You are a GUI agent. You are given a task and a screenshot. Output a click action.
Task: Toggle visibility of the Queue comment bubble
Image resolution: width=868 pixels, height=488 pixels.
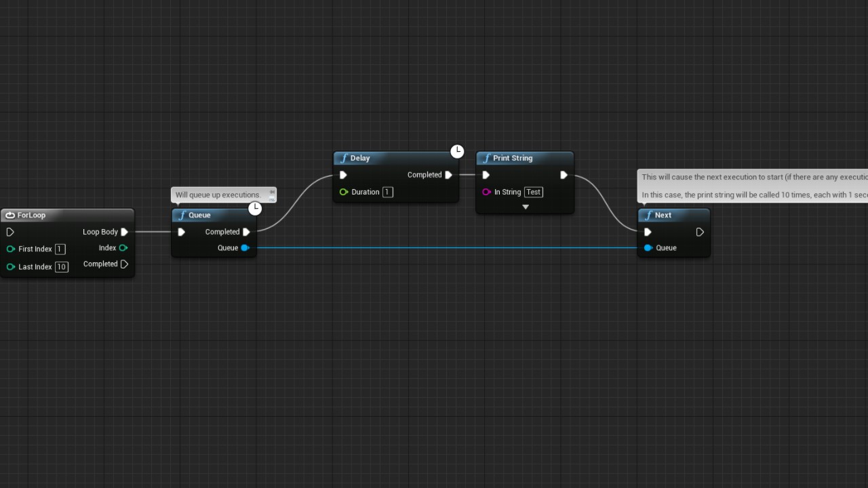272,198
